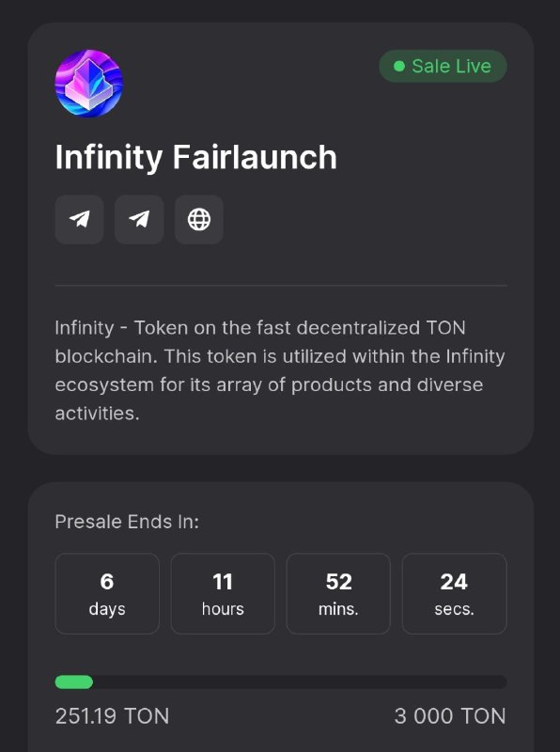Click the unfilled part of presale progress bar
Viewport: 560px width, 752px height.
300,682
